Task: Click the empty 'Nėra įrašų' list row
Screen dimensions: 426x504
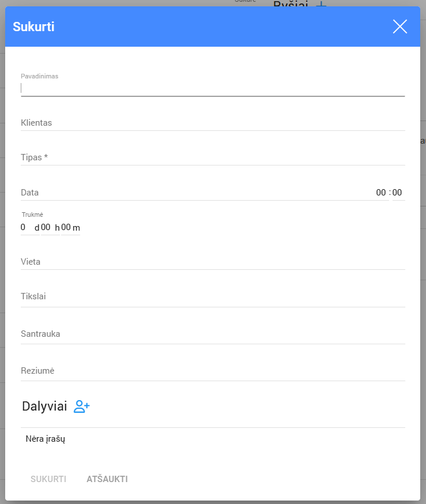Action: click(x=212, y=439)
